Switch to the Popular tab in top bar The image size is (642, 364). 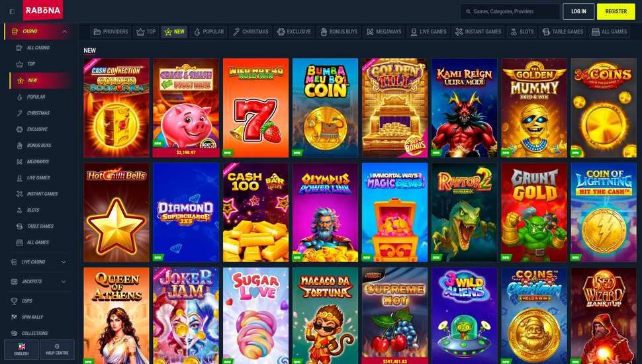point(208,32)
